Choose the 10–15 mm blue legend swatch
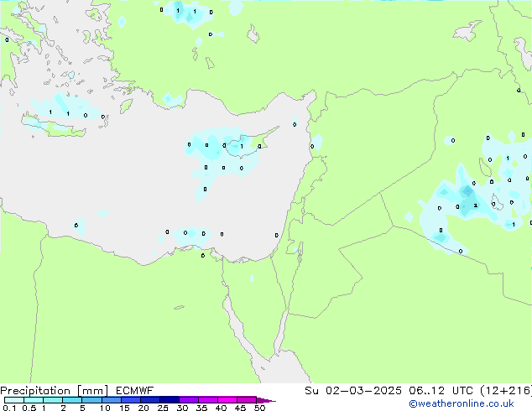 coord(112,400)
